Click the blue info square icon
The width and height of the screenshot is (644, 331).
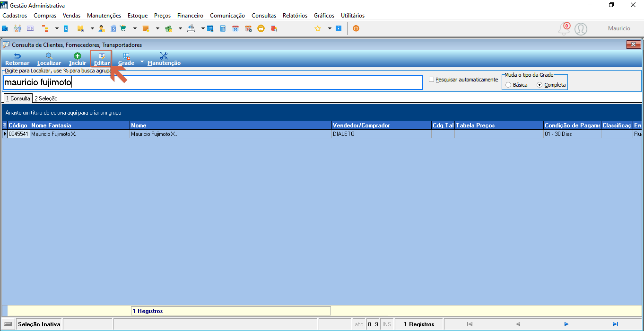(x=339, y=28)
